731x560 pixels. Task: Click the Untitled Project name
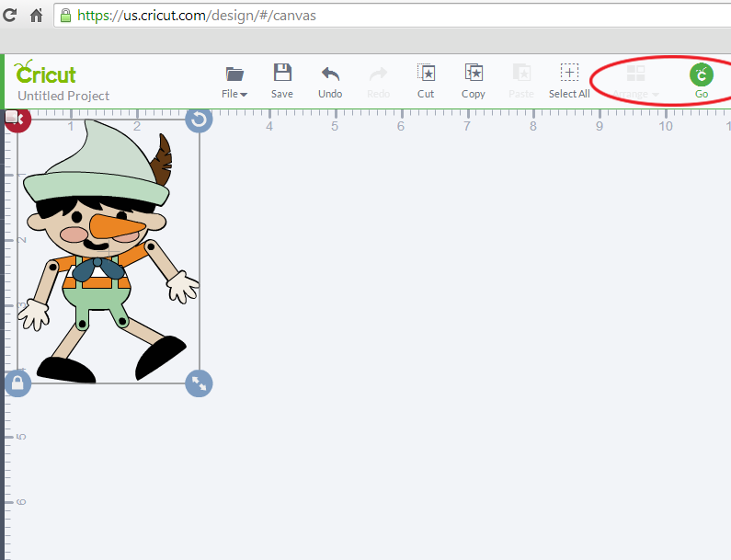[x=63, y=96]
